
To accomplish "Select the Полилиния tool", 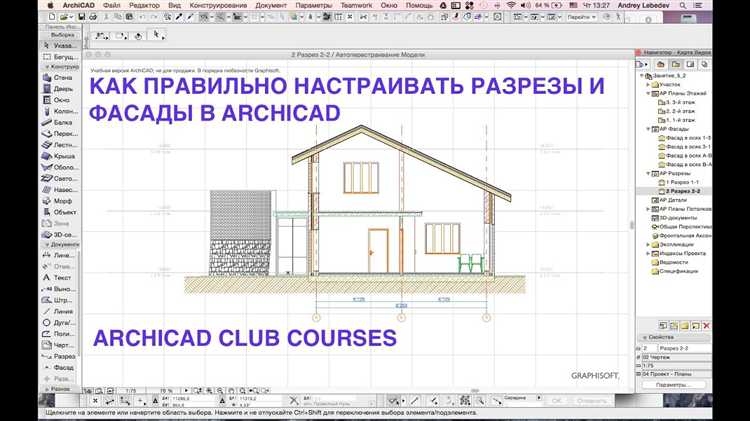I will 58,334.
